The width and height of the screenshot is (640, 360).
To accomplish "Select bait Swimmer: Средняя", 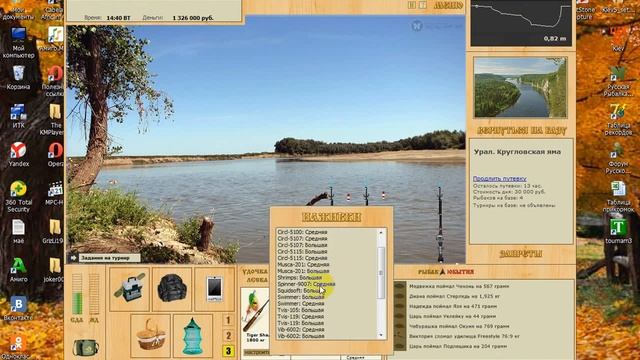I will click(301, 304).
